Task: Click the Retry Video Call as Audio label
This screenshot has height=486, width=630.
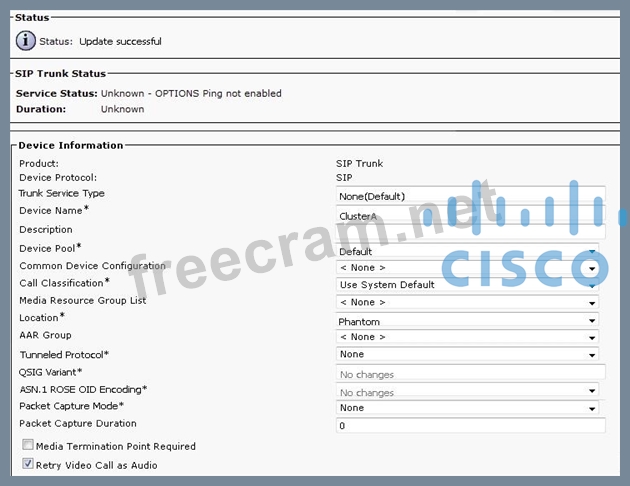Action: (x=96, y=465)
